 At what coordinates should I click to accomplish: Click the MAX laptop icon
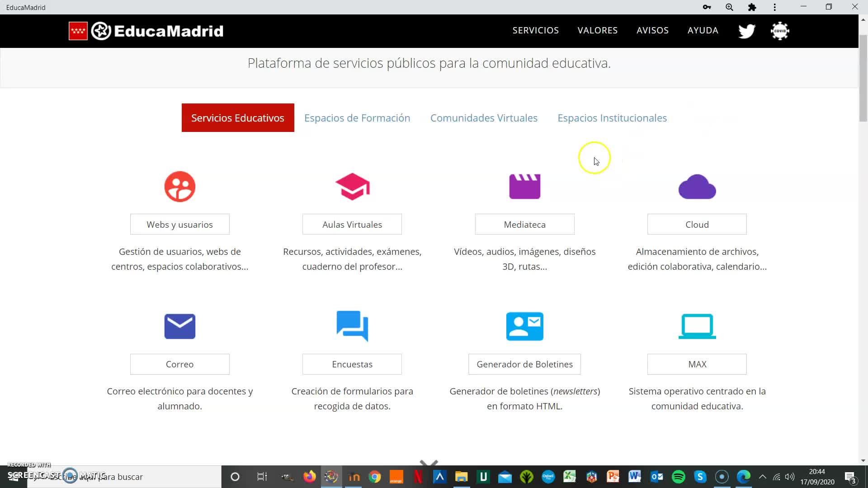click(697, 326)
